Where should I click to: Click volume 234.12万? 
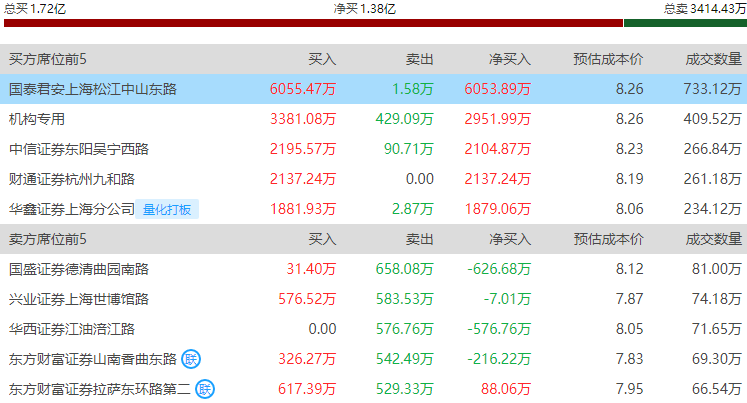(x=713, y=209)
